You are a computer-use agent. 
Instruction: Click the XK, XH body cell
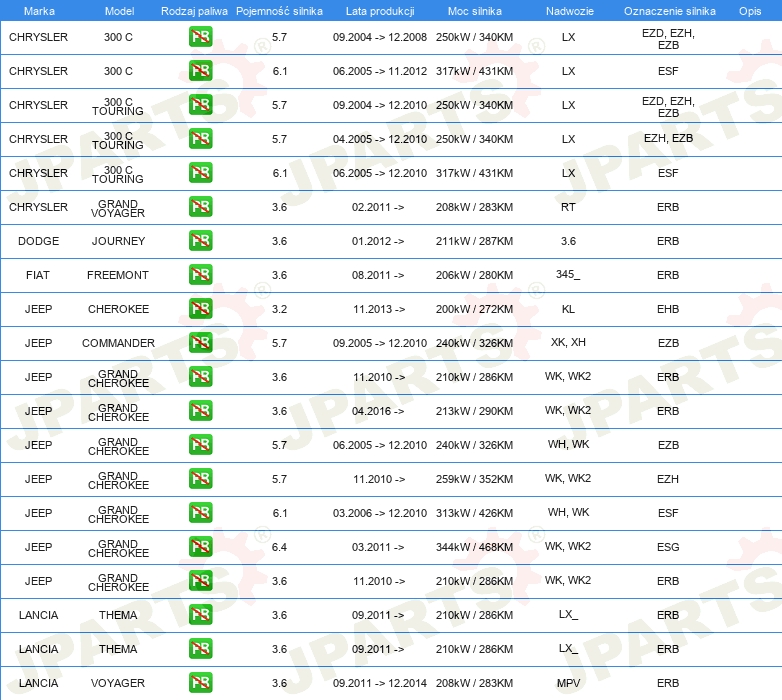pyautogui.click(x=568, y=342)
